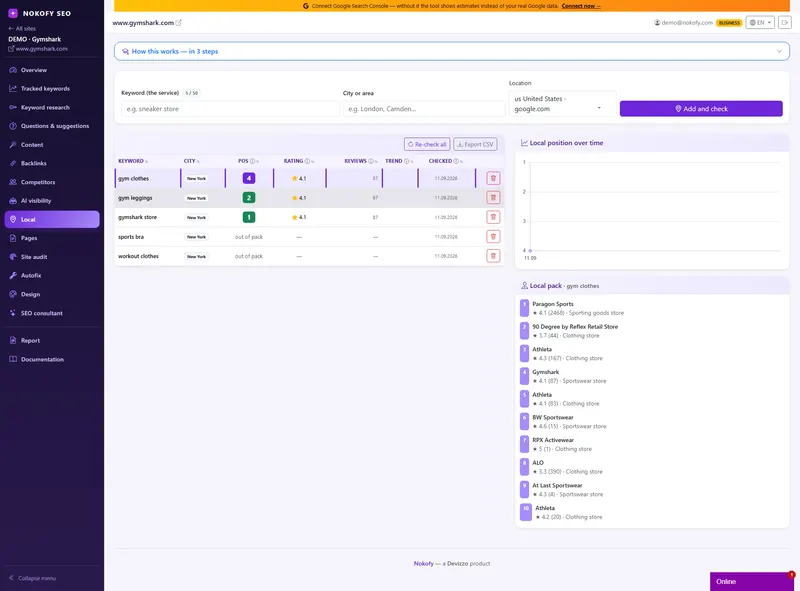Open the Online chat widget
This screenshot has width=800, height=591.
pyautogui.click(x=752, y=581)
